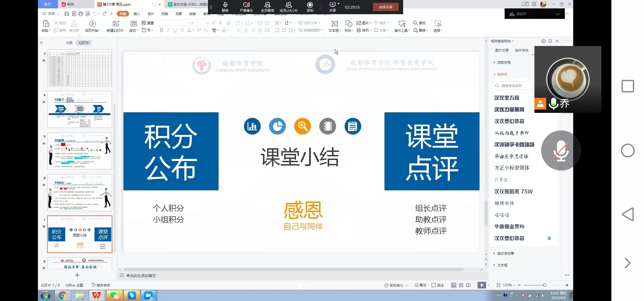
Task: Click the Print icon in quick toolbar
Action: [81, 14]
